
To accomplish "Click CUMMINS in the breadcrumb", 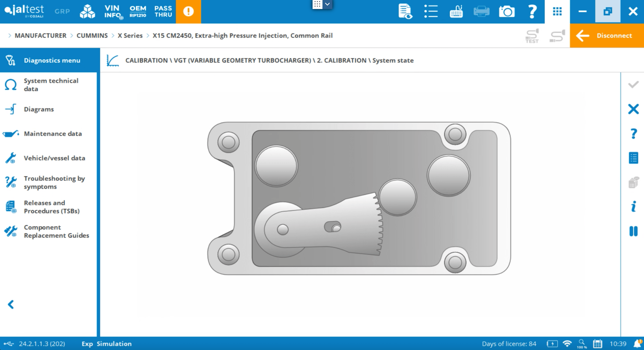I will pyautogui.click(x=92, y=36).
